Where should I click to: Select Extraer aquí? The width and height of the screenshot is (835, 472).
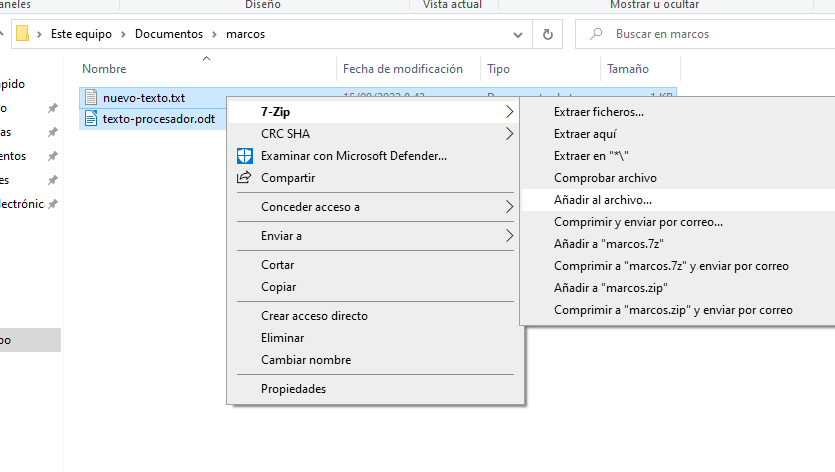click(678, 134)
